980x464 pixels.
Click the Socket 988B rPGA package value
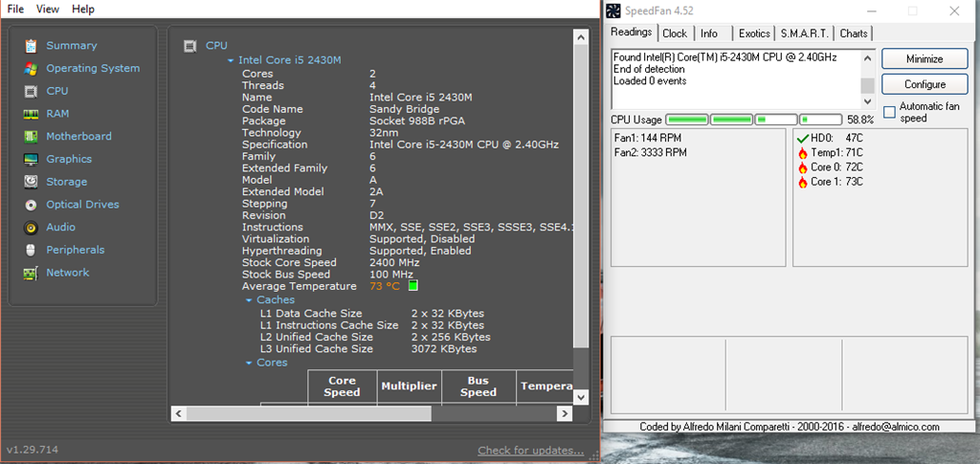tap(417, 122)
